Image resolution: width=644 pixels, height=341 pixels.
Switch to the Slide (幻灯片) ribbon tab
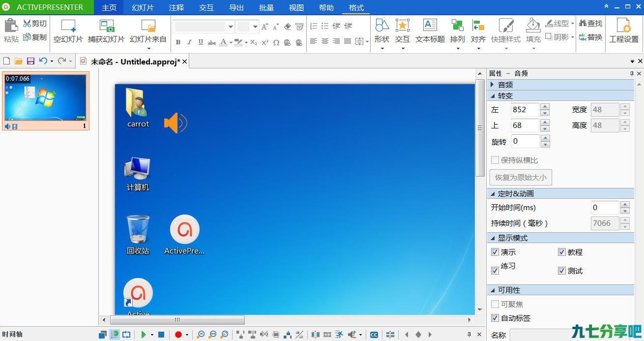[x=143, y=7]
